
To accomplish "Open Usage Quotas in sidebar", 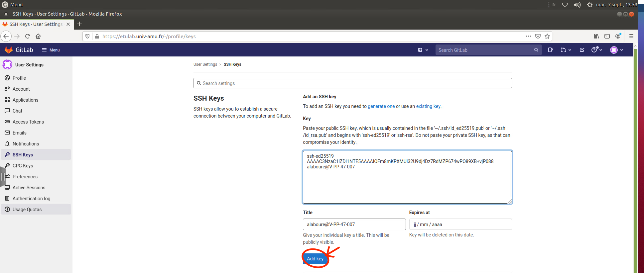I will click(36, 210).
